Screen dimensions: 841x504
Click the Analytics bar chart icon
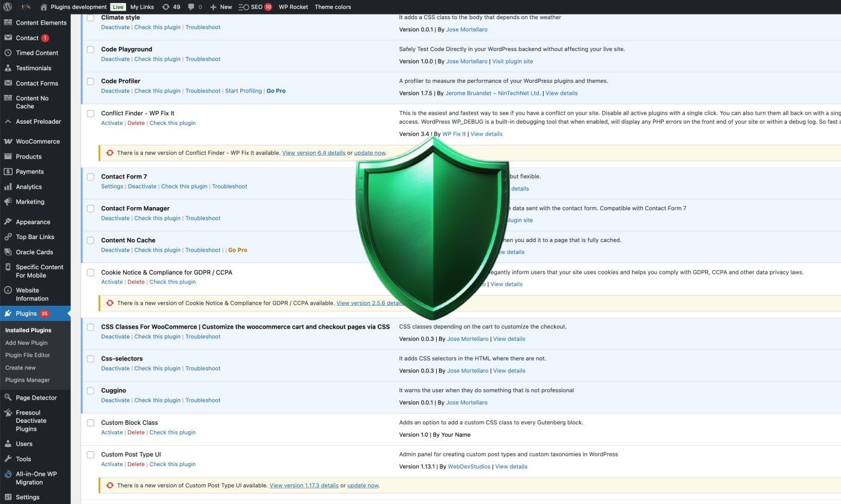[x=8, y=187]
